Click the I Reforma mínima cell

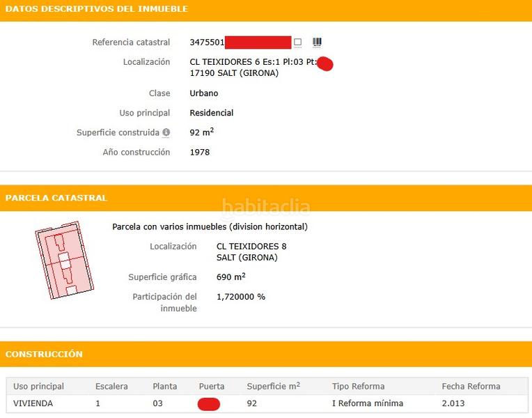click(367, 403)
